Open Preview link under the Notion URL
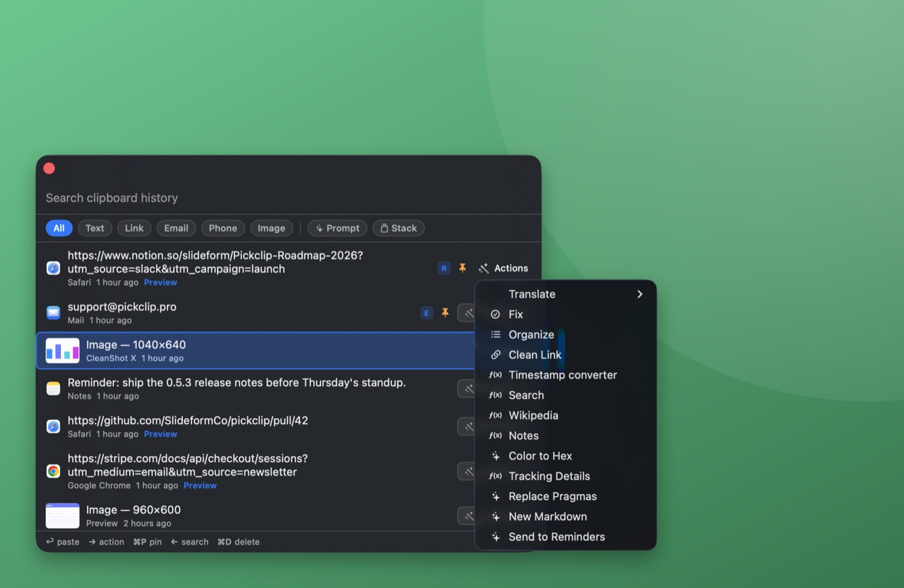The width and height of the screenshot is (904, 588). (x=160, y=283)
